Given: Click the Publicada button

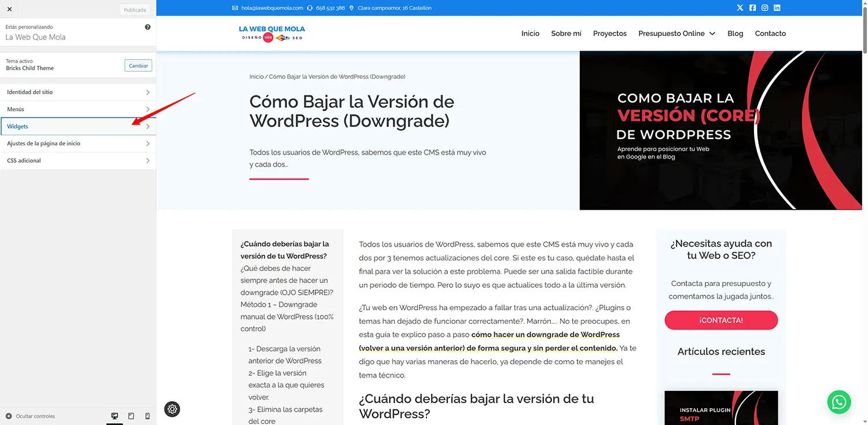Looking at the screenshot, I should pyautogui.click(x=135, y=10).
